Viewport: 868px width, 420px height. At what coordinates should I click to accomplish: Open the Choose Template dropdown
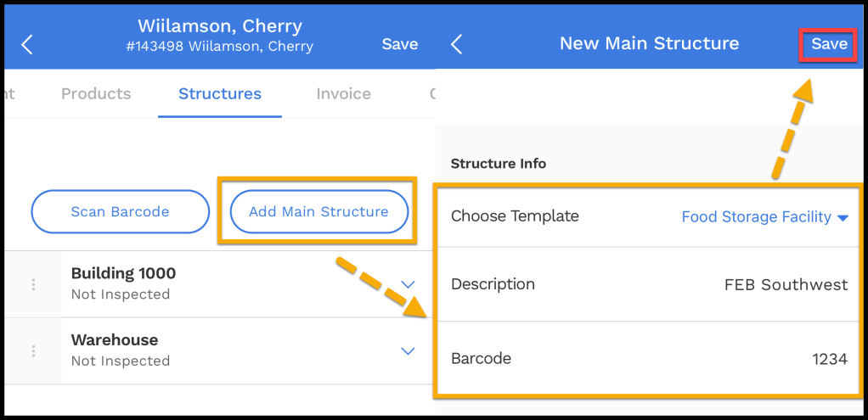764,217
